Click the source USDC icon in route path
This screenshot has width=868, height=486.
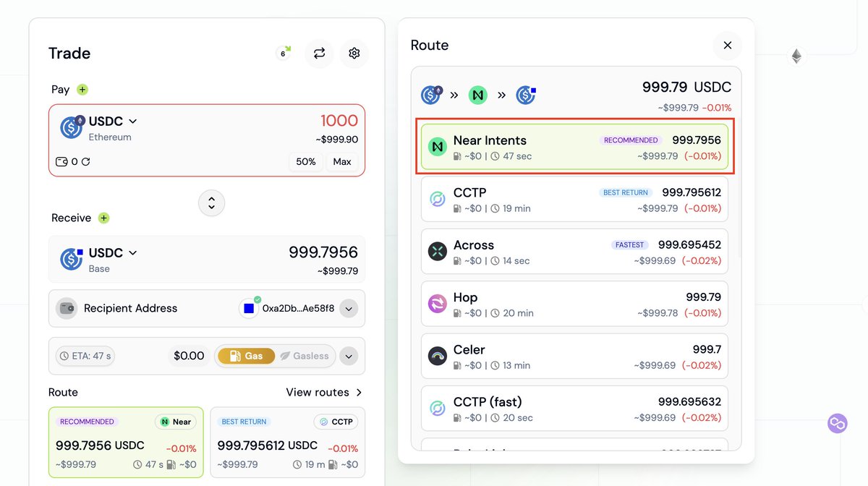[x=432, y=95]
